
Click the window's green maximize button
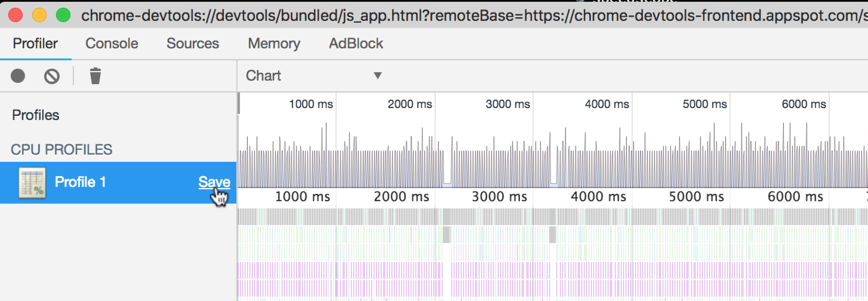tap(62, 16)
